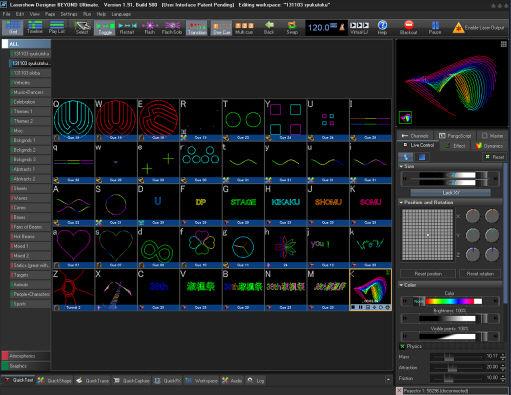
Task: Adjust the Brightness slider
Action: (450, 318)
